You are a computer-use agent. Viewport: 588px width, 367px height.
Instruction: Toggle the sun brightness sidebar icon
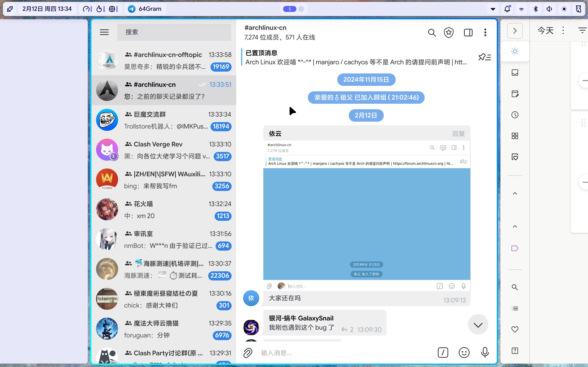[515, 51]
